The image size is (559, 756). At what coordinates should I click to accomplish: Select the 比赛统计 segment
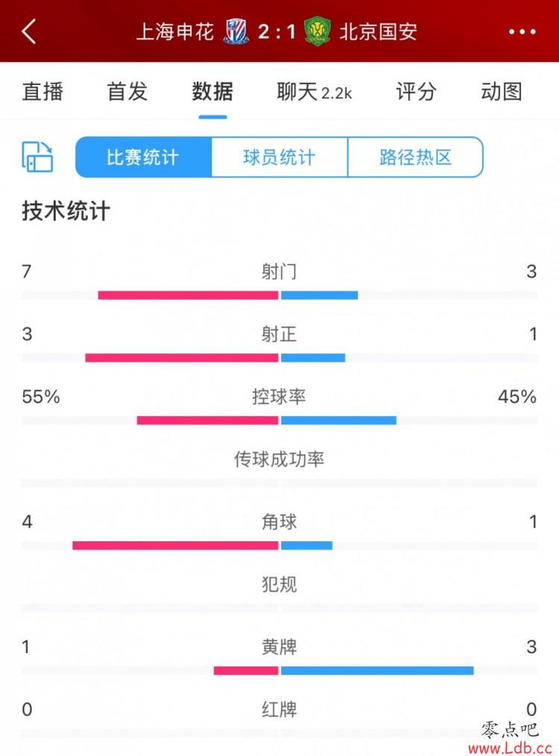(143, 157)
